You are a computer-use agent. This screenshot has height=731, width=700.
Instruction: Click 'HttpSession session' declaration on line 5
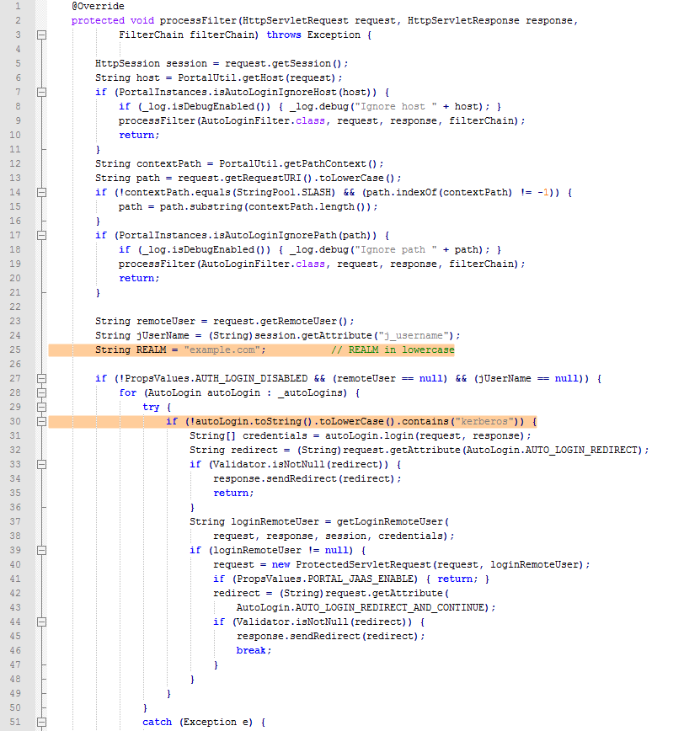151,63
